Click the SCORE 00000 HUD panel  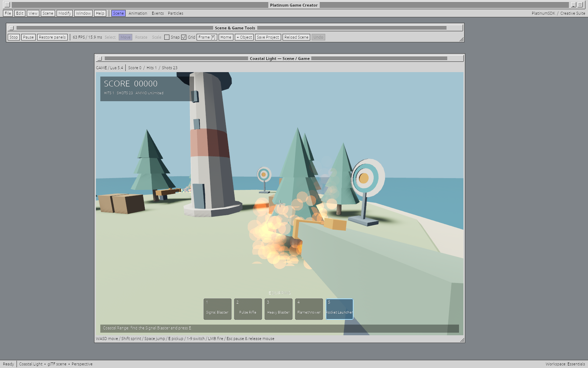click(x=147, y=89)
